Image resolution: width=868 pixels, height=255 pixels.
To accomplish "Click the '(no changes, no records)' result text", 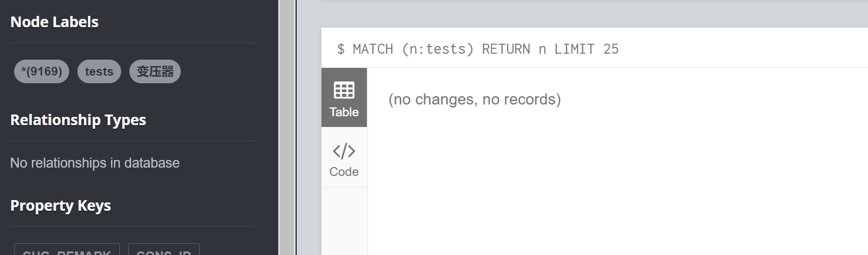I will [x=474, y=99].
